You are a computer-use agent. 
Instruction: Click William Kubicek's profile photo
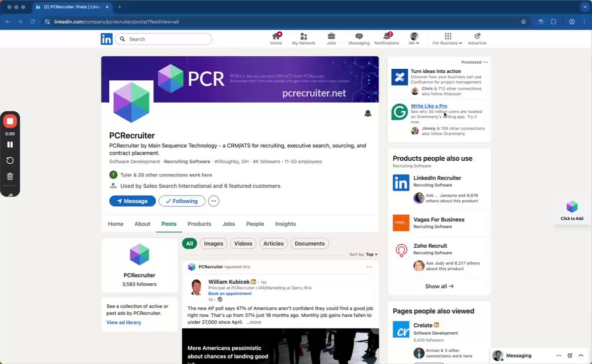(196, 288)
